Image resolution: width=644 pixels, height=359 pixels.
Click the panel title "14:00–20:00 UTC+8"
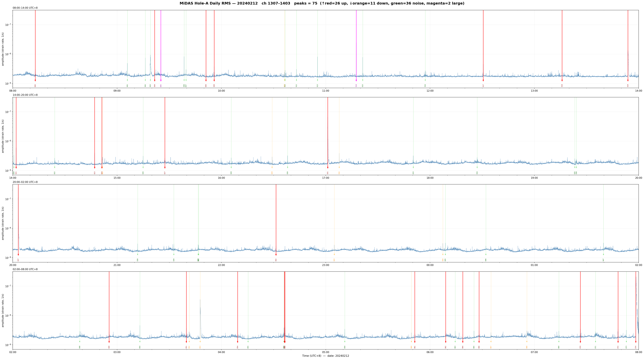(x=25, y=95)
